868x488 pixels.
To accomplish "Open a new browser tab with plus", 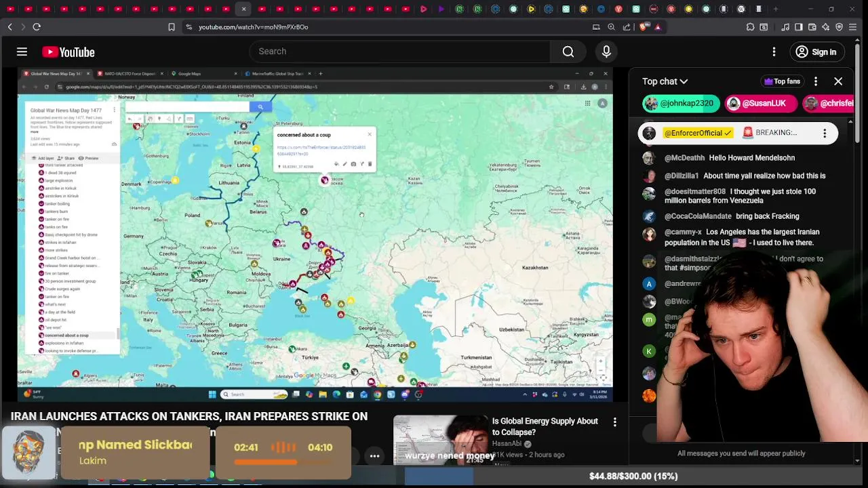I will coord(776,9).
